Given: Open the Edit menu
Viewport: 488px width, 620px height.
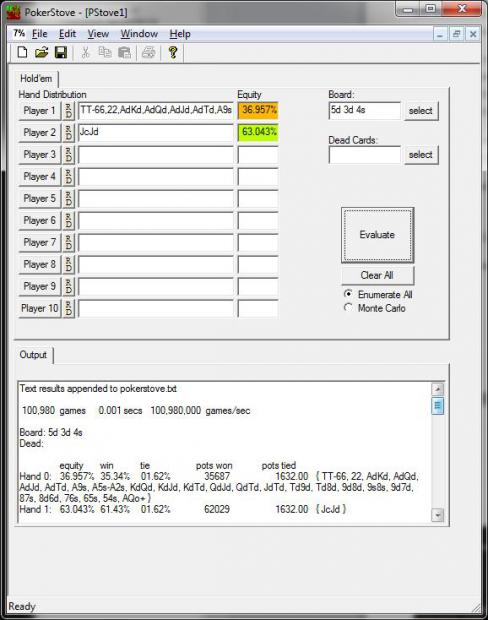Looking at the screenshot, I should point(67,34).
